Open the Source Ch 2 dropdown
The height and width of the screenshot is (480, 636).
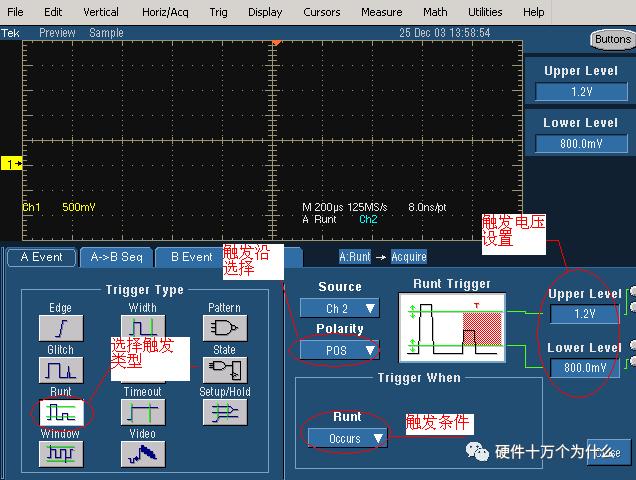339,308
